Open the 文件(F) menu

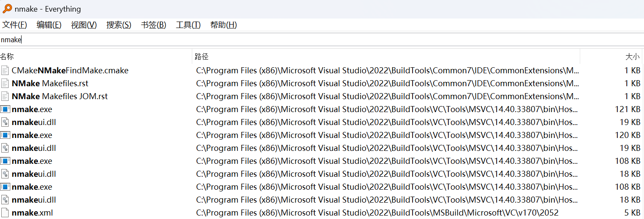(15, 25)
